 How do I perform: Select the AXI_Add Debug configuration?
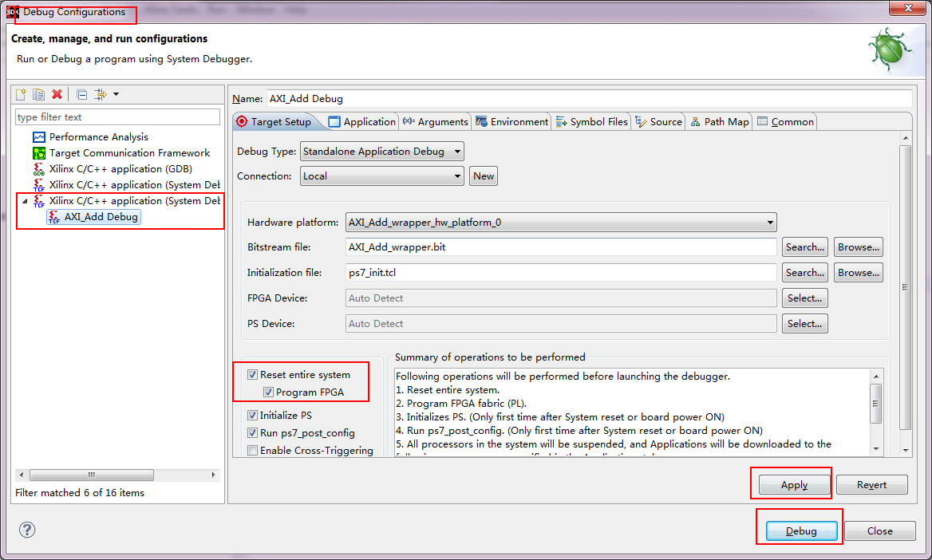tap(94, 217)
